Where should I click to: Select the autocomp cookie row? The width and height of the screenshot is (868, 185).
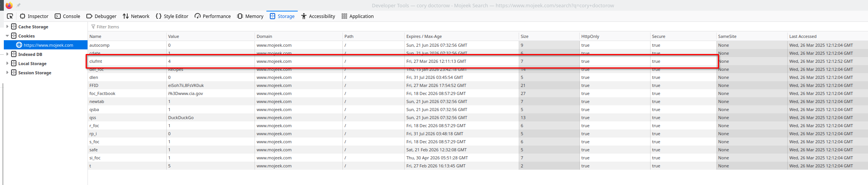(x=478, y=45)
